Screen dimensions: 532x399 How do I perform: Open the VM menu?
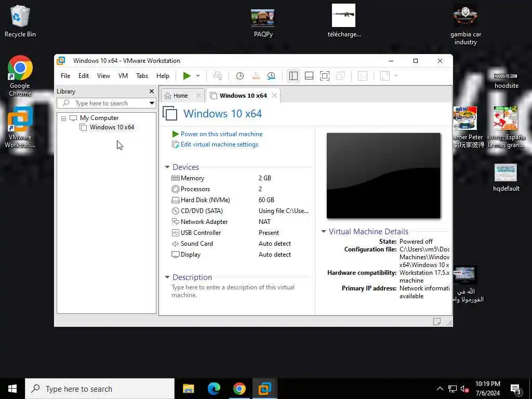pyautogui.click(x=123, y=76)
